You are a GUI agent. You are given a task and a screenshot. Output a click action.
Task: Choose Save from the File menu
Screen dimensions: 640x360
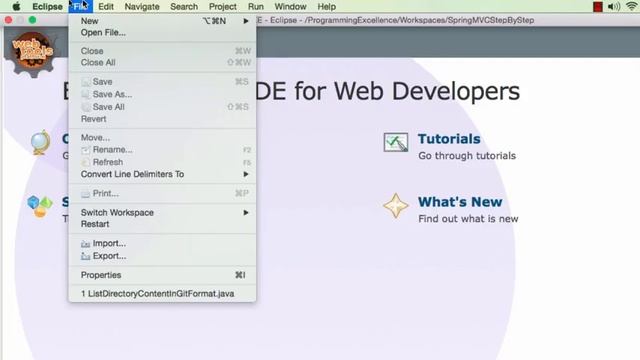point(162,82)
